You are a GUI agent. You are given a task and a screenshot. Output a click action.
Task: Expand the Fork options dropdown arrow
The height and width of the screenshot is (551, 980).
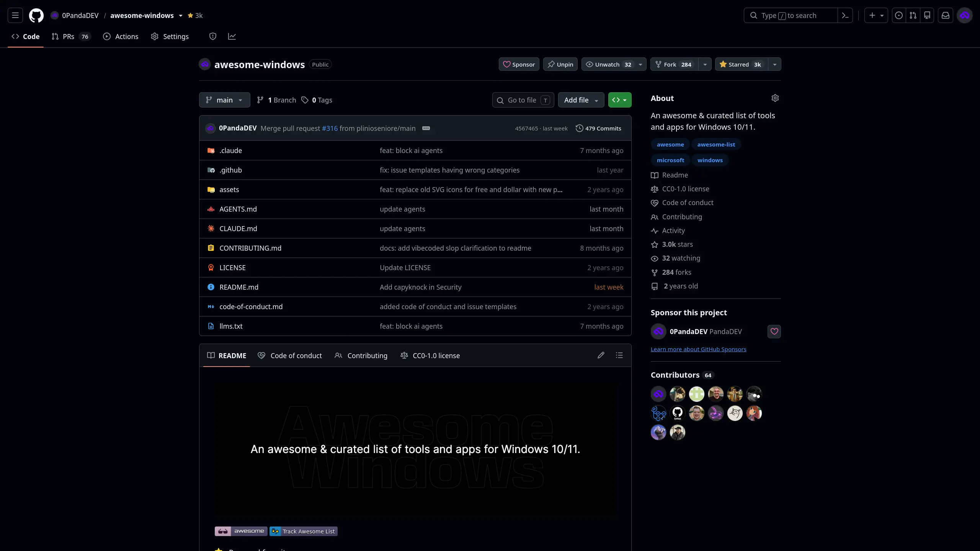point(705,64)
